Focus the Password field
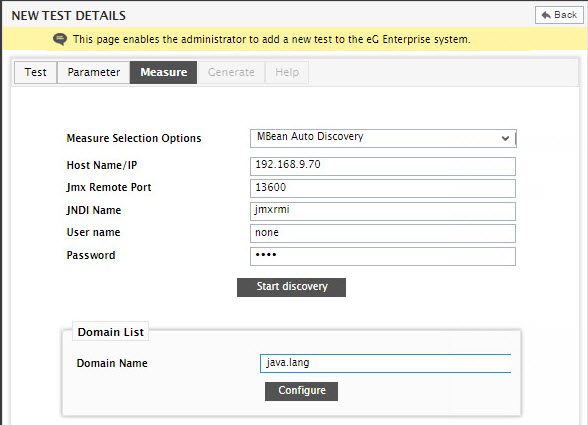The height and width of the screenshot is (425, 588). click(383, 256)
